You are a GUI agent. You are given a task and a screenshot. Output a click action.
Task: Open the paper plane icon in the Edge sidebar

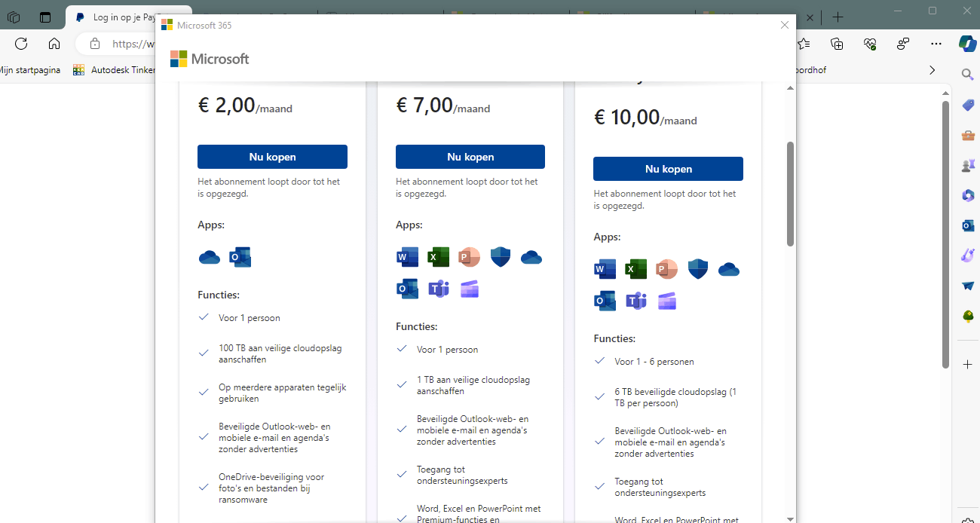pos(968,286)
